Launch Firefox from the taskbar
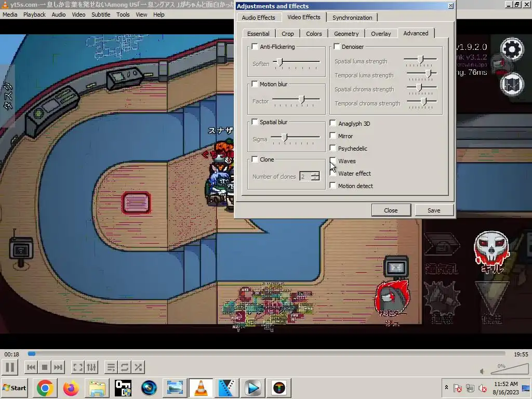 pos(71,388)
